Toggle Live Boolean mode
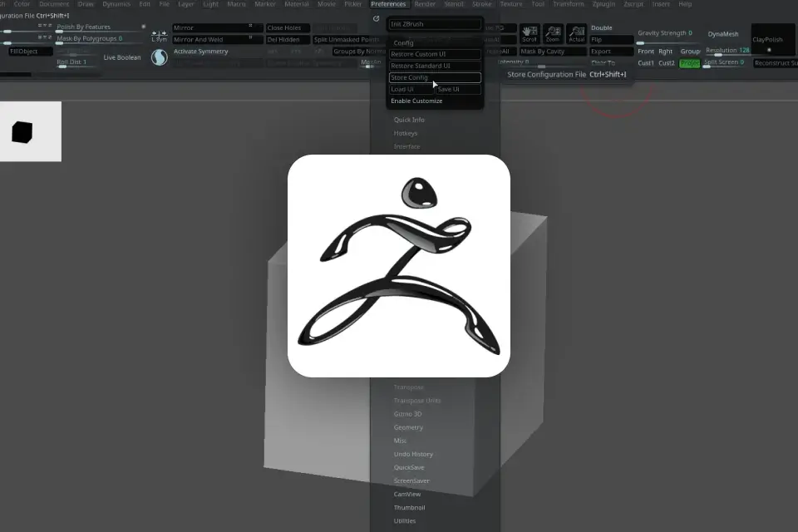 point(122,57)
